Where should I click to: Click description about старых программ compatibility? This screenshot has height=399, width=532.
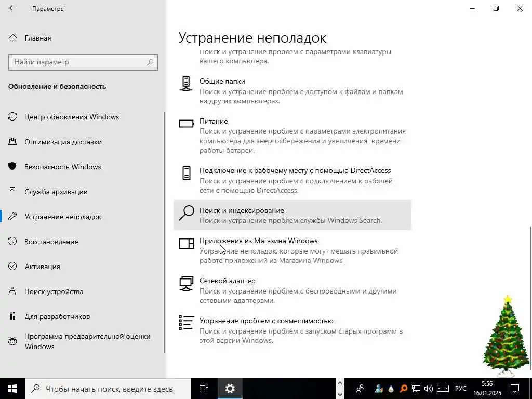pyautogui.click(x=301, y=336)
